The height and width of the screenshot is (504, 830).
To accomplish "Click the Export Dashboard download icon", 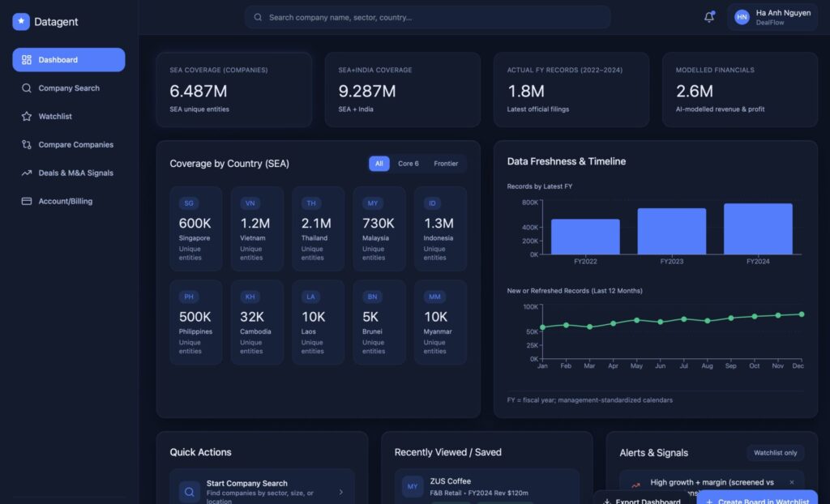I will point(606,501).
